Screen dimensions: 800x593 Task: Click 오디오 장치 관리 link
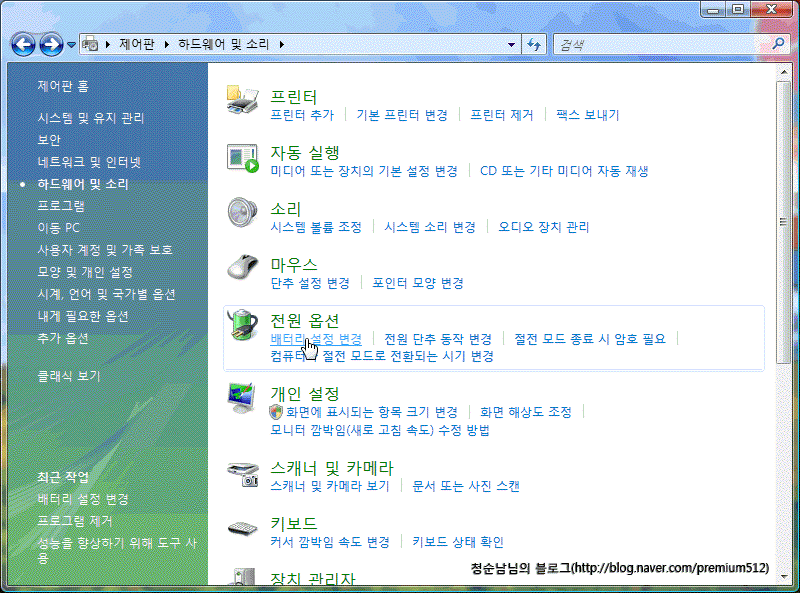tap(544, 227)
